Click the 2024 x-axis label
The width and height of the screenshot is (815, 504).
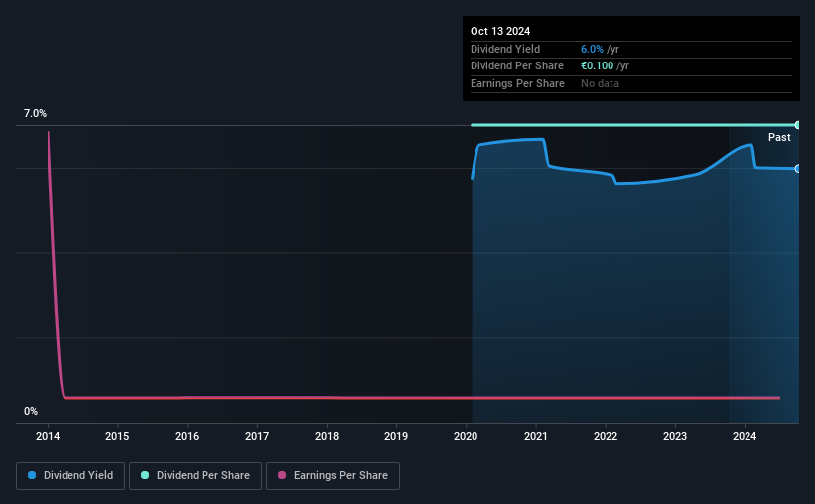pos(745,436)
